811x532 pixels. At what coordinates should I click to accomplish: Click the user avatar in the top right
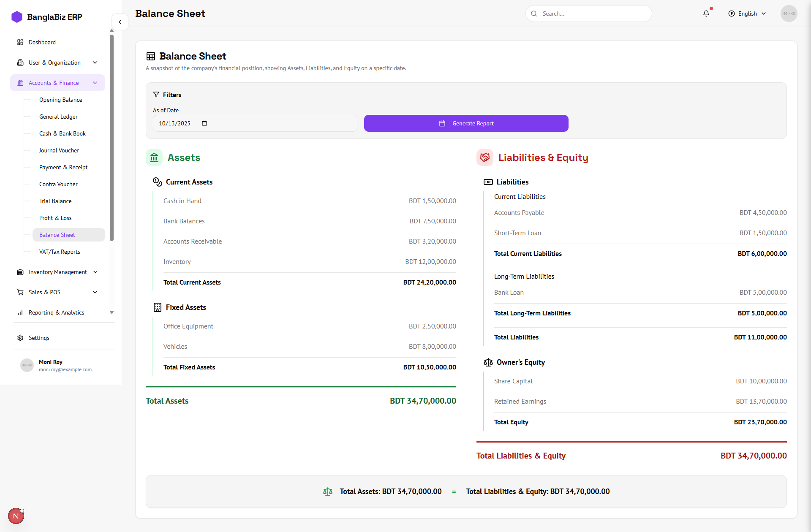[789, 14]
